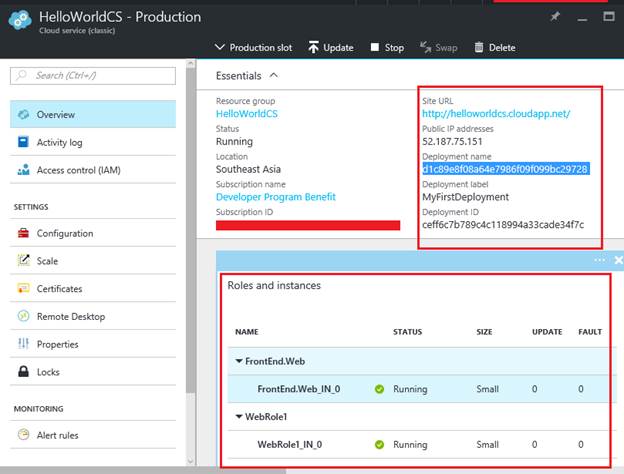The height and width of the screenshot is (474, 624).
Task: Open the Scale settings
Action: pyautogui.click(x=93, y=261)
